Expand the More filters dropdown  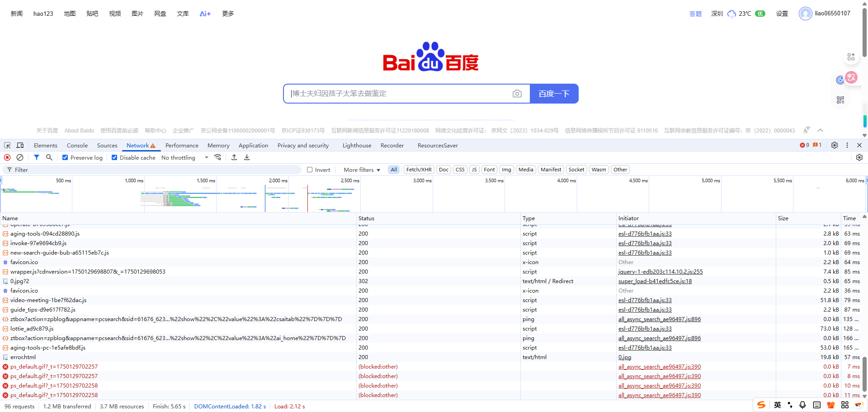362,170
